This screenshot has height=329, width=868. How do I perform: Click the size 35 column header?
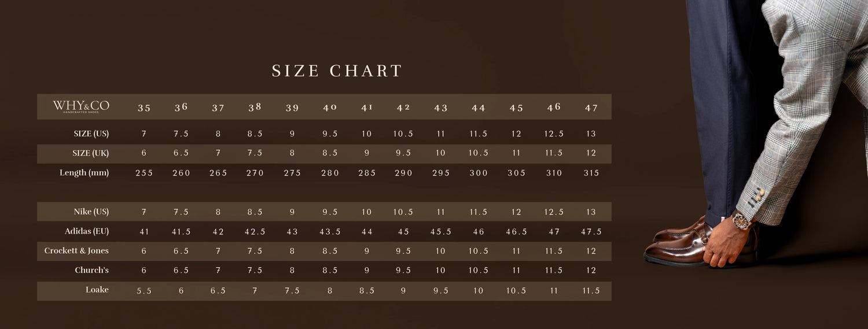click(x=144, y=108)
